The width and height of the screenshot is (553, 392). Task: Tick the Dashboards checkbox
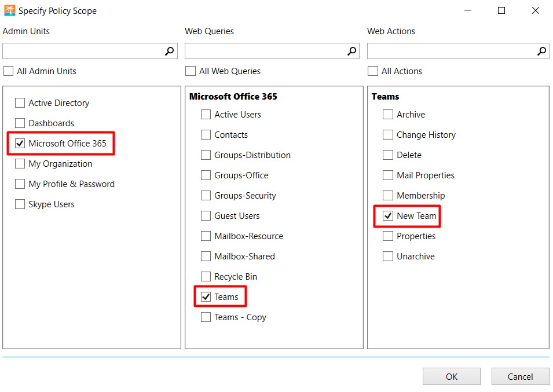coord(20,123)
